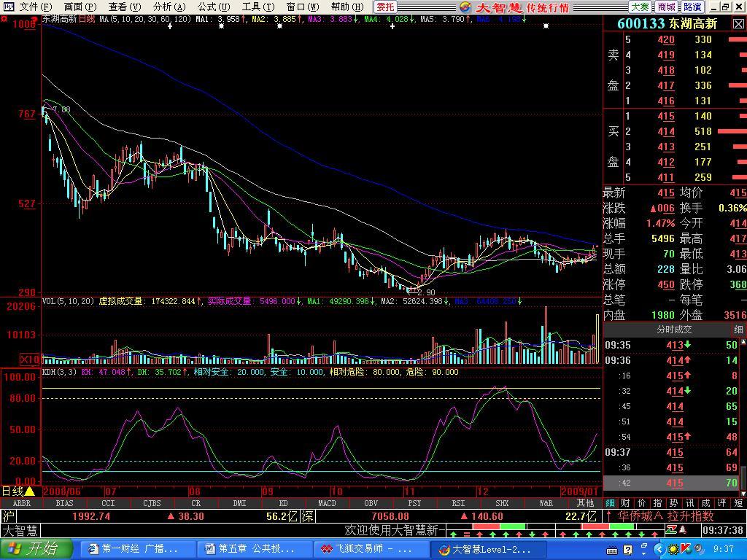The width and height of the screenshot is (747, 560).
Task: Click the X10 volume scale label
Action: click(x=29, y=359)
